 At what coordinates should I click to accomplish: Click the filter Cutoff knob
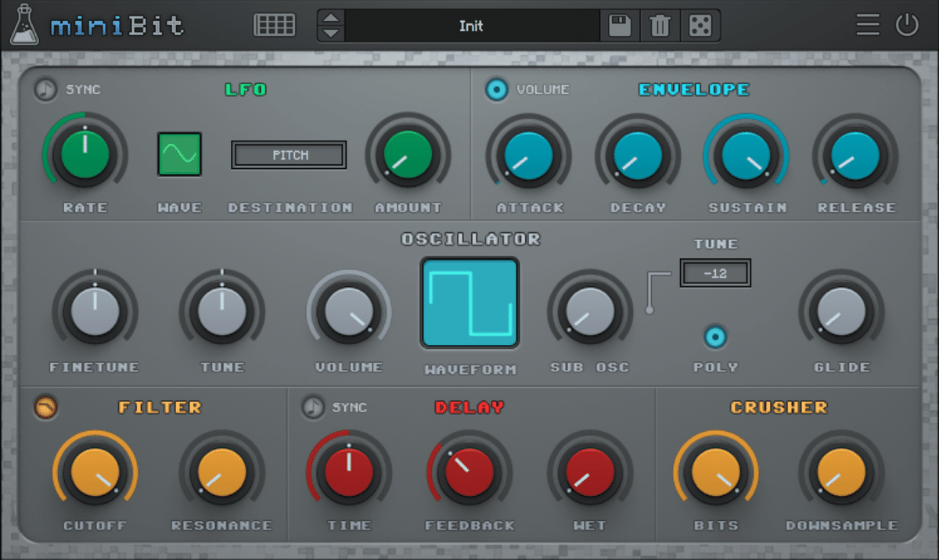95,472
